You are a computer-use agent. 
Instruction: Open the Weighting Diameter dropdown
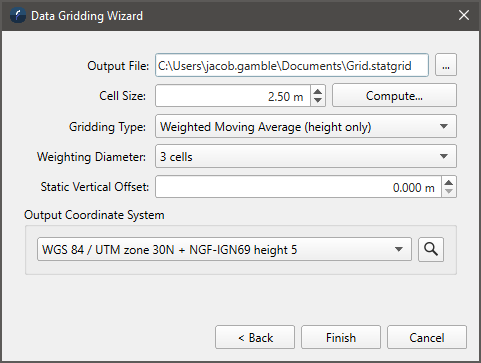[x=306, y=156]
